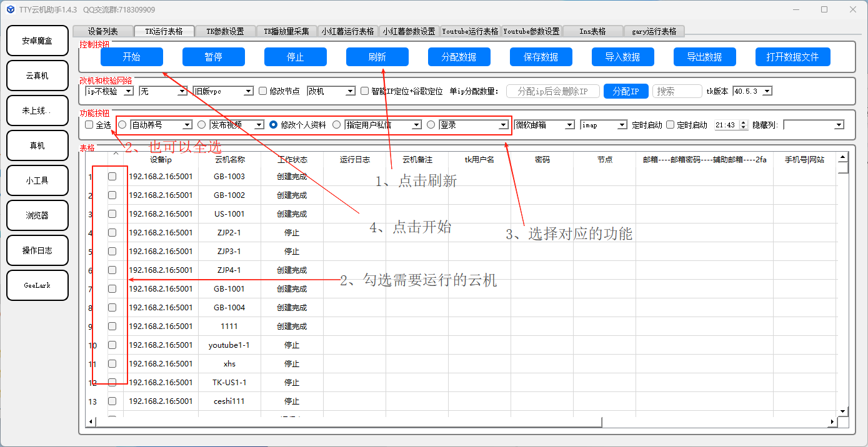Click the blue 分配IP button

click(626, 91)
